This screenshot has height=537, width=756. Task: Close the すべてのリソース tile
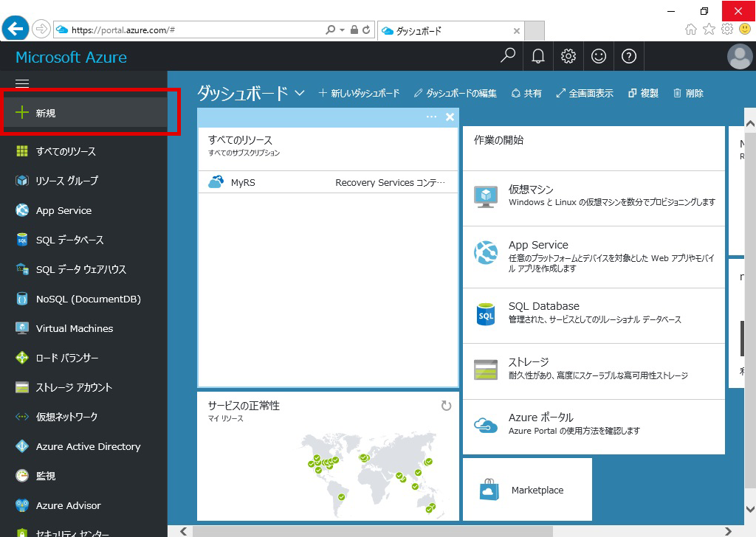point(450,117)
